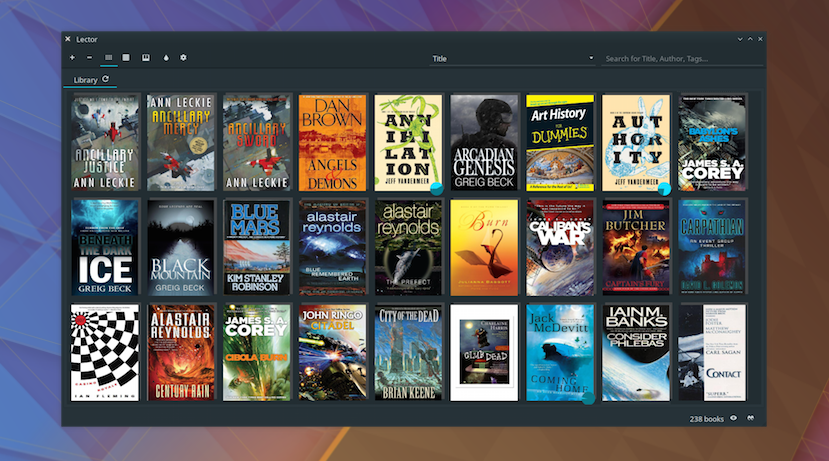This screenshot has width=829, height=461.
Task: Open the Settings gear
Action: [183, 58]
